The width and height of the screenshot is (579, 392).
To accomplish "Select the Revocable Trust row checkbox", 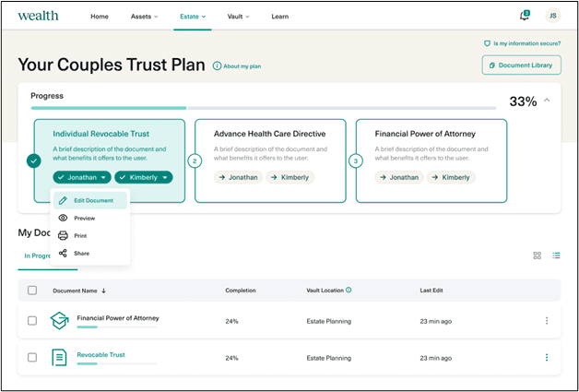I will pos(32,357).
